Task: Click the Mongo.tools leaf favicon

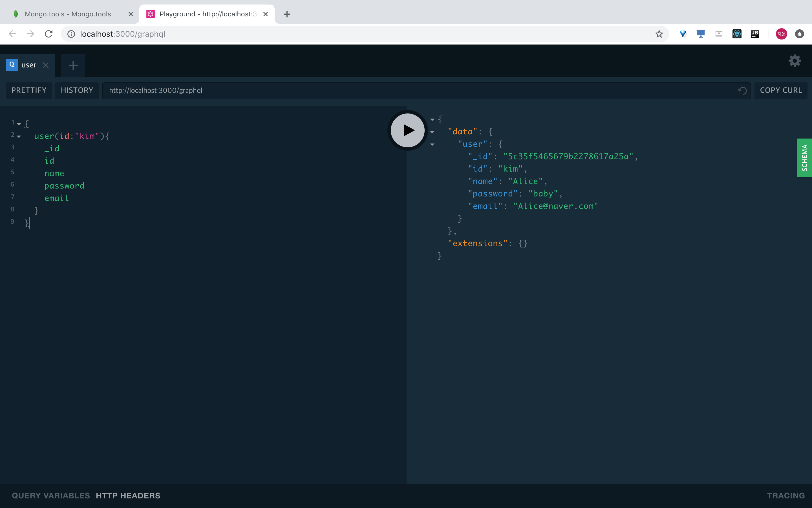Action: [x=16, y=14]
